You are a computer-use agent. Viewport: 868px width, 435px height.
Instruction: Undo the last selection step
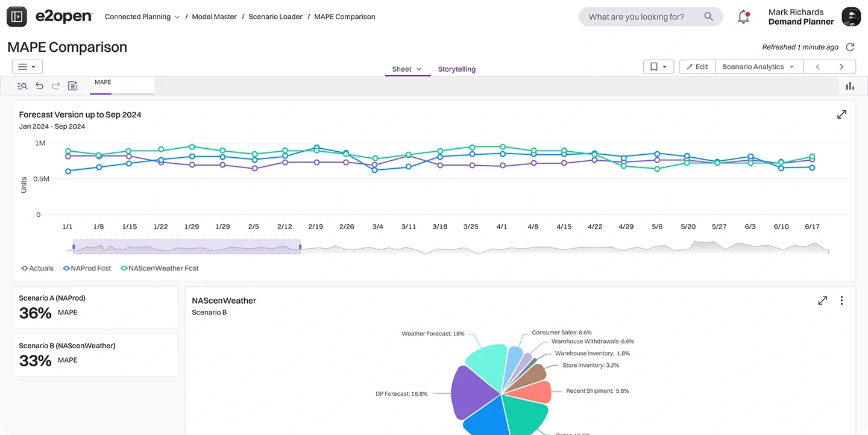39,86
